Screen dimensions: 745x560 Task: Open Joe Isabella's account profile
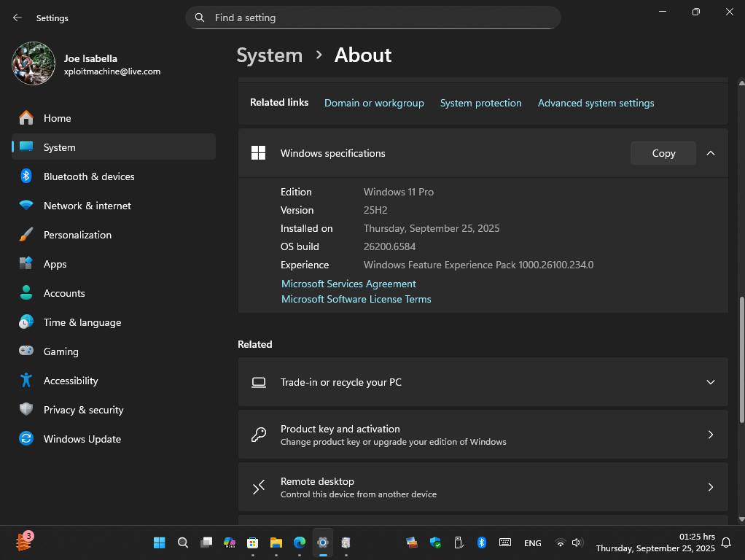pyautogui.click(x=87, y=64)
